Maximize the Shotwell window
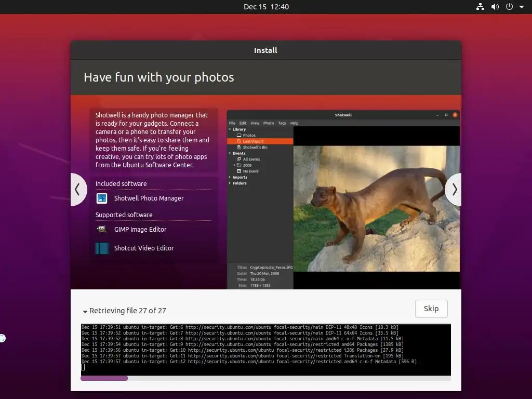This screenshot has height=399, width=532. click(446, 115)
